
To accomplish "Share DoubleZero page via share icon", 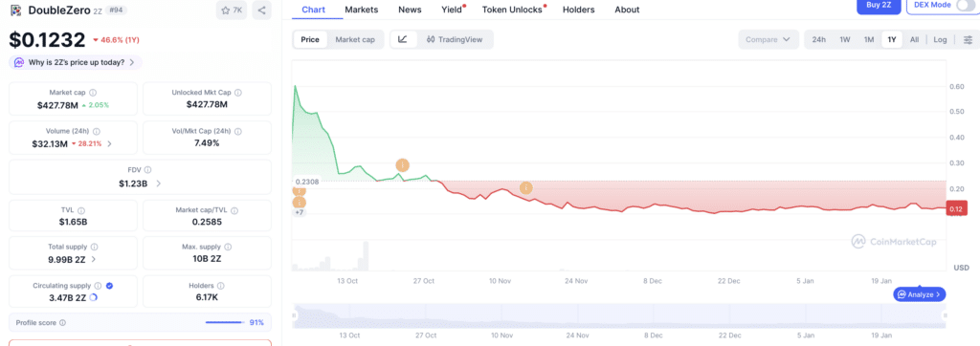I will [262, 10].
